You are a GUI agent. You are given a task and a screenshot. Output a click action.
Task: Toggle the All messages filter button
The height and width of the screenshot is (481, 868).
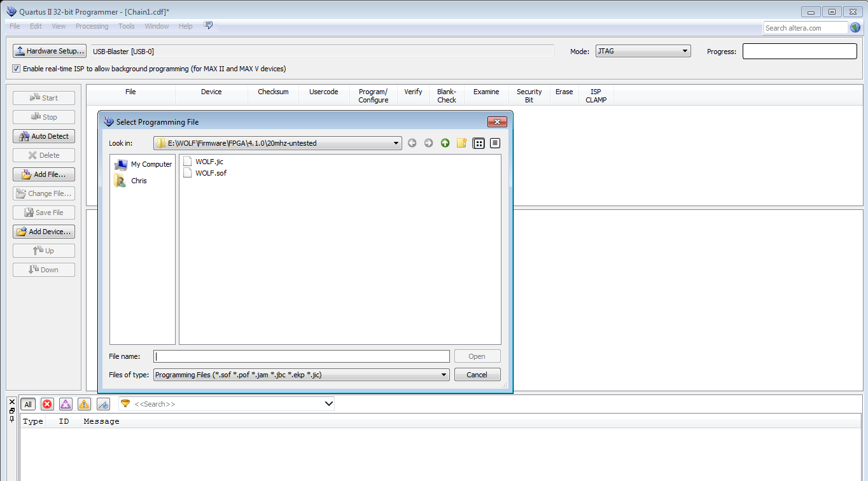click(28, 404)
